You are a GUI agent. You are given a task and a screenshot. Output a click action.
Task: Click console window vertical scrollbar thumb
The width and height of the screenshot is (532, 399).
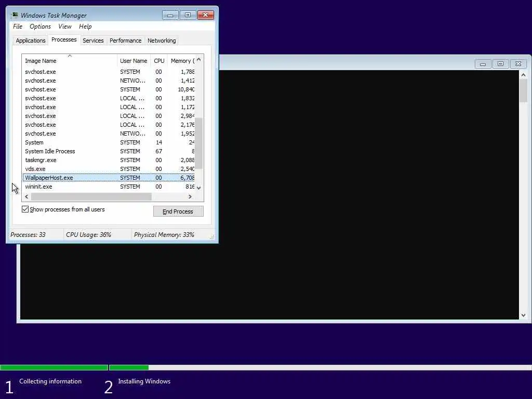coord(523,90)
